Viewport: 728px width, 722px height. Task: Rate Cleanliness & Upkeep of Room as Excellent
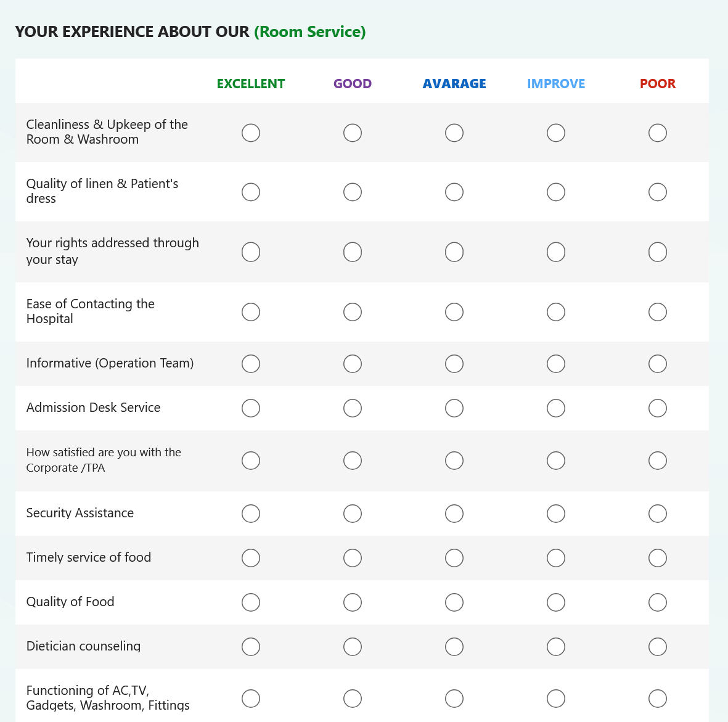coord(251,133)
